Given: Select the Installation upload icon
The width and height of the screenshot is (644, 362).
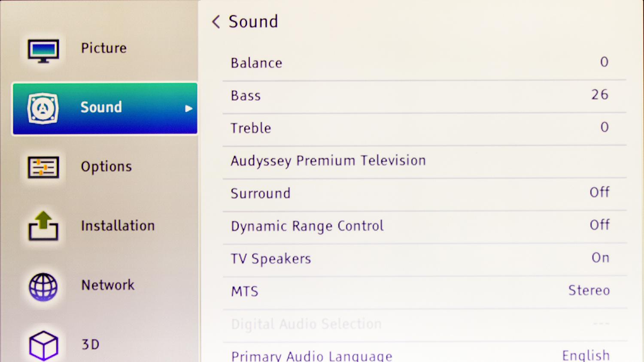Looking at the screenshot, I should pos(43,226).
